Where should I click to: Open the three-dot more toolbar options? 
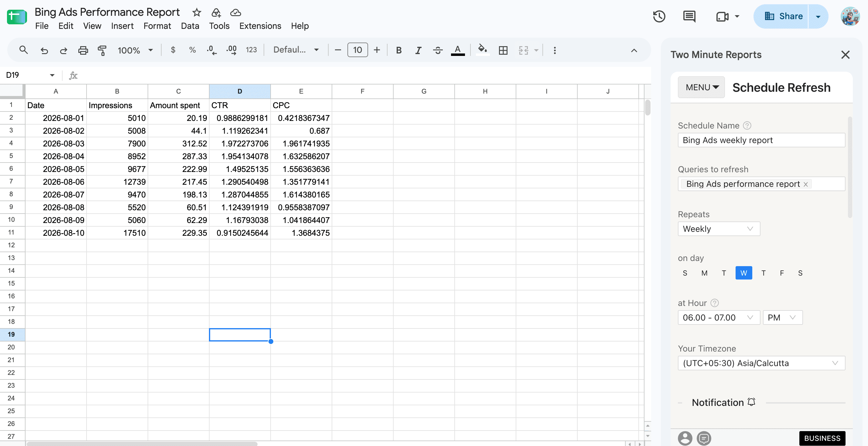(x=555, y=50)
